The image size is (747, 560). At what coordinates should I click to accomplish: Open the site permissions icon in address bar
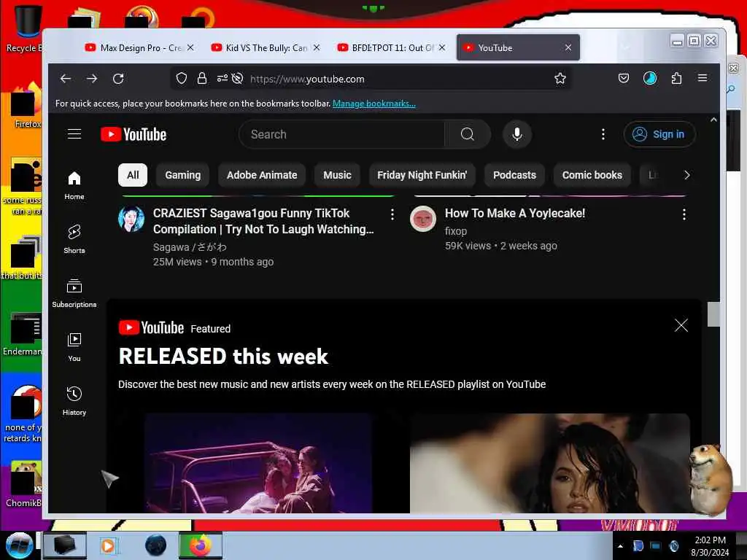[222, 79]
